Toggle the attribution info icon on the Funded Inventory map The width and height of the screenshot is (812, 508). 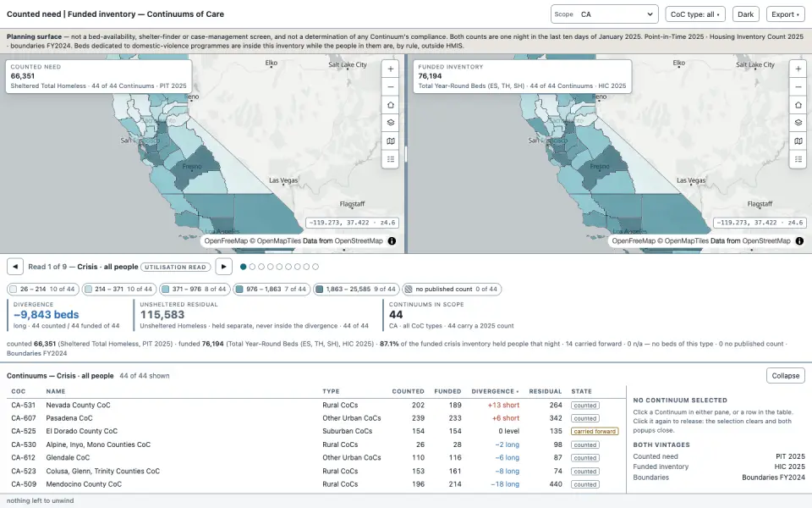(x=799, y=241)
